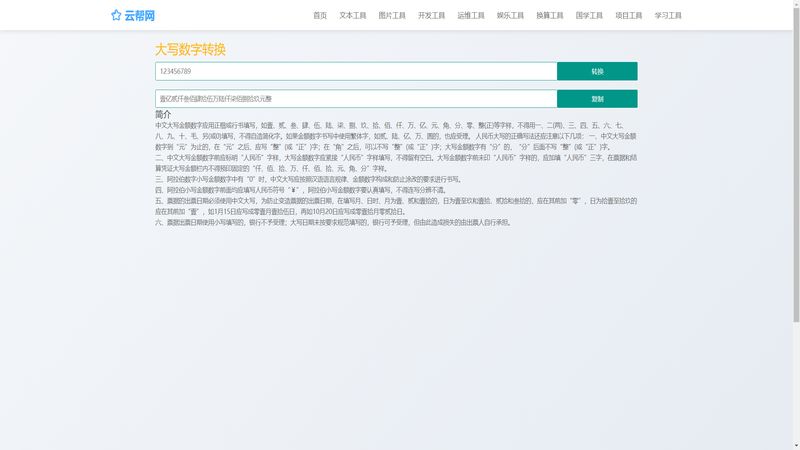
Task: Click the 大写数字转换 page heading
Action: pyautogui.click(x=190, y=49)
